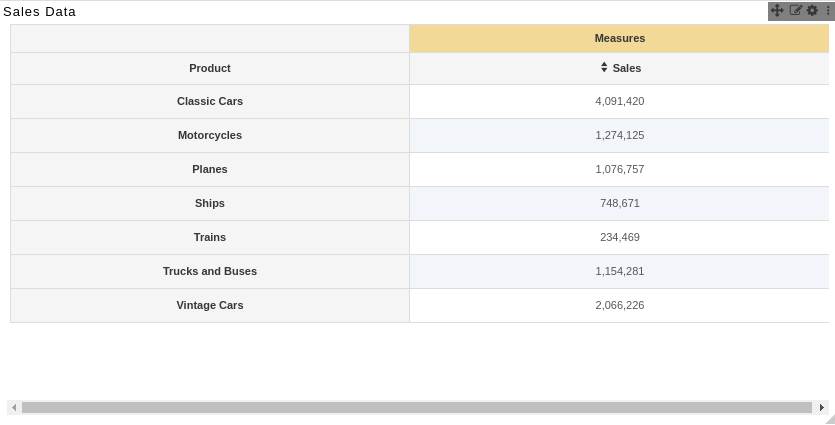Screen dimensions: 835x425
Task: Open the vertical dots more menu
Action: click(828, 10)
